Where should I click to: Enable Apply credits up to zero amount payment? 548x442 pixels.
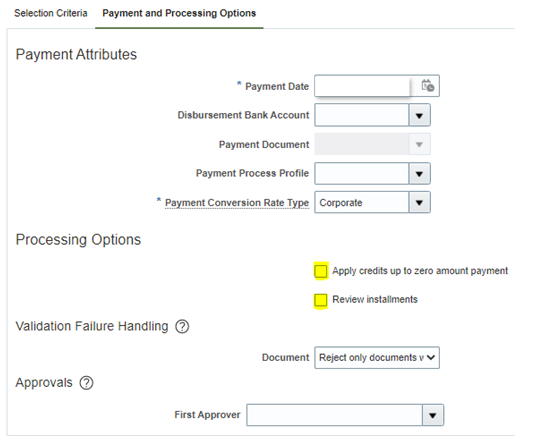point(321,271)
